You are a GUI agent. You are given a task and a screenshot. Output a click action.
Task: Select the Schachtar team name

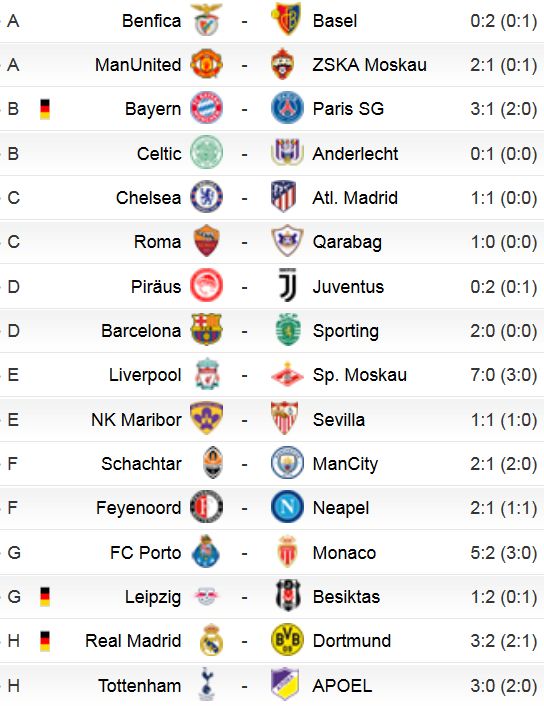pos(141,464)
